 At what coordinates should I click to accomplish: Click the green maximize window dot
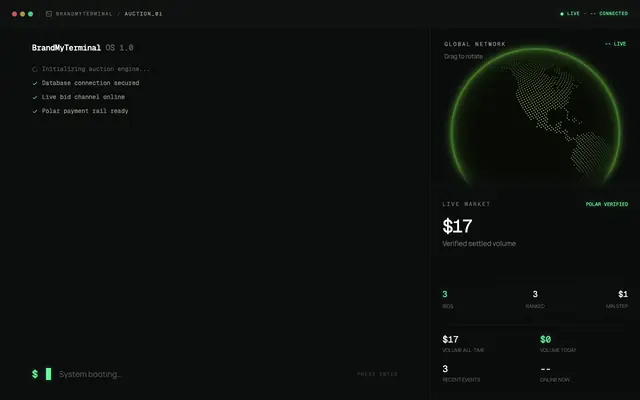coord(30,14)
